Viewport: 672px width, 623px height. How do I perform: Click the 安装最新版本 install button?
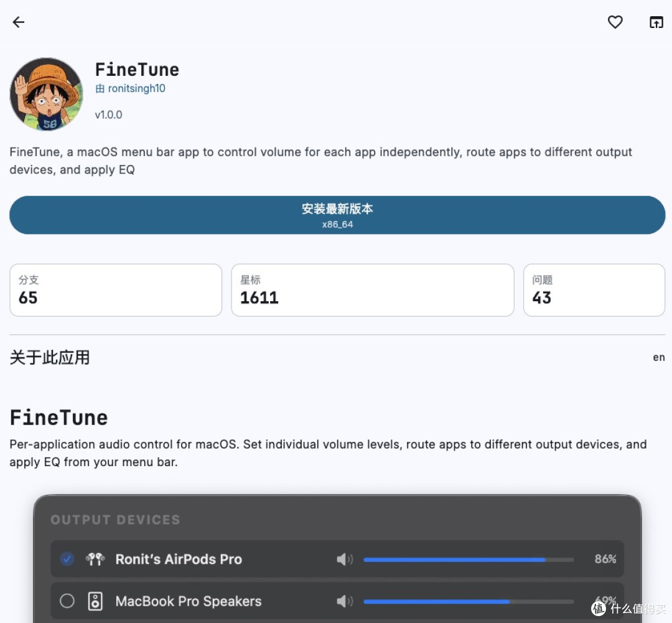pos(337,215)
